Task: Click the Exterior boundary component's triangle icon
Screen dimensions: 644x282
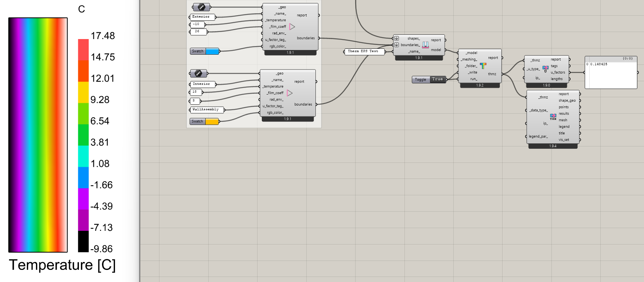Action: coord(292,27)
